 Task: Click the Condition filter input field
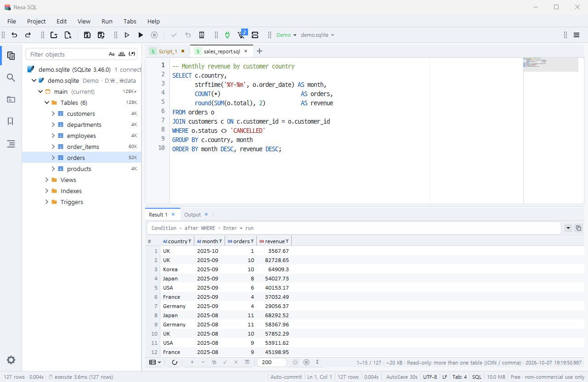click(354, 228)
